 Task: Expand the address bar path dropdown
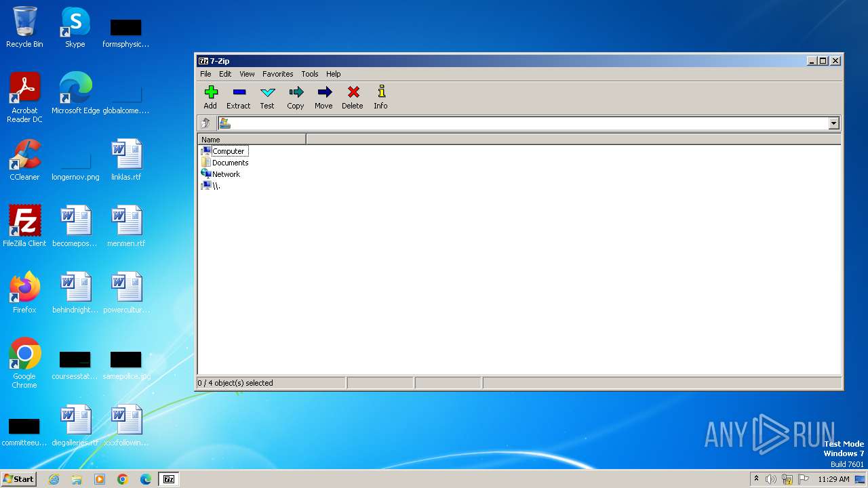coord(834,123)
